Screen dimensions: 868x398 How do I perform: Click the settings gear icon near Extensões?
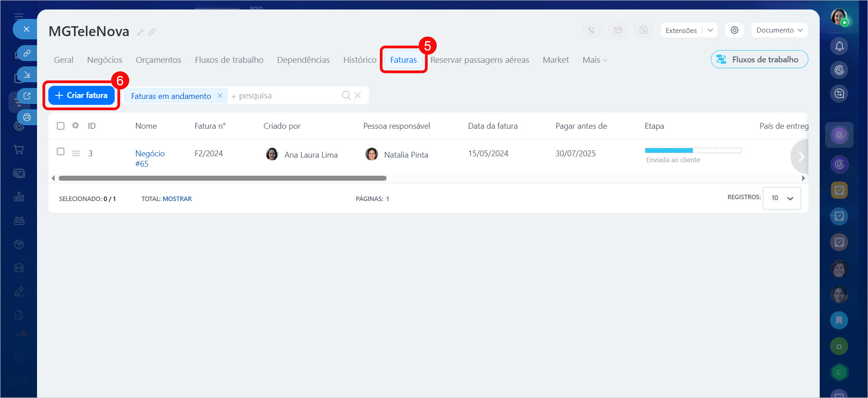tap(734, 30)
